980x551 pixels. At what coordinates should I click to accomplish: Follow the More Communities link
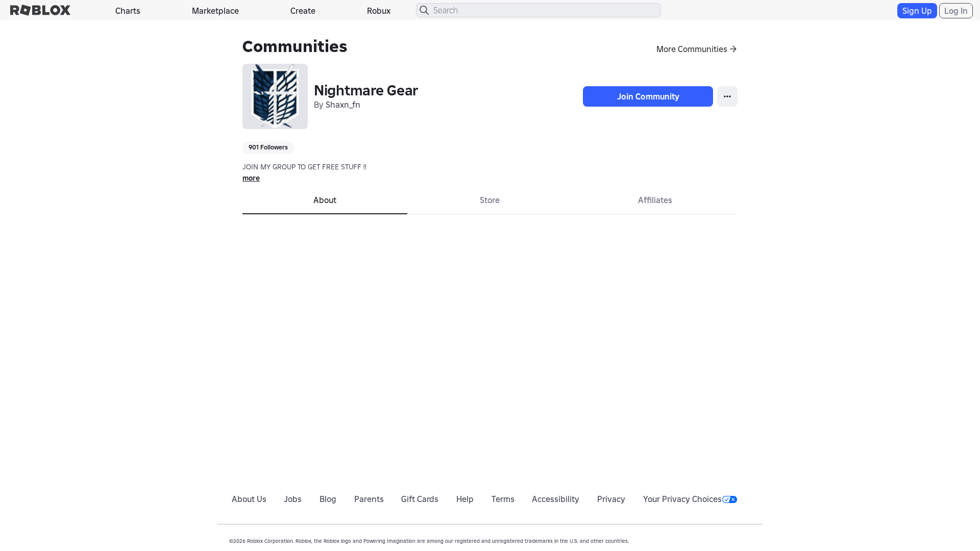point(697,49)
